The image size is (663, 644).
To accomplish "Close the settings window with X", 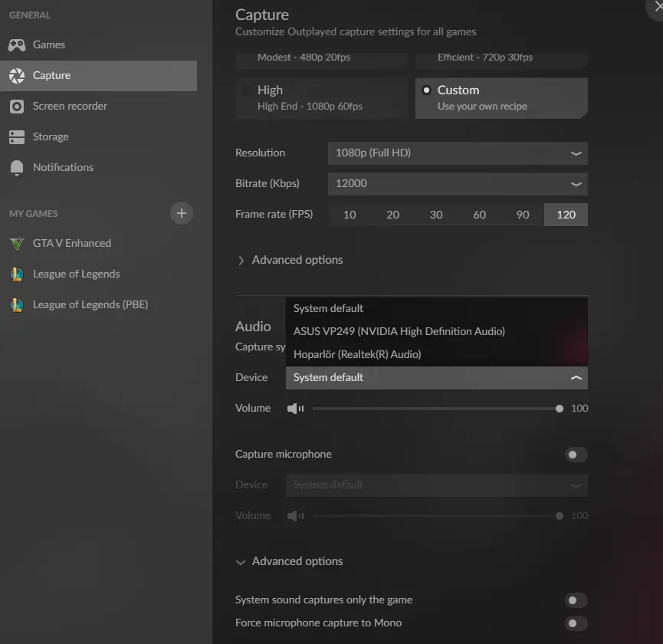I will click(x=658, y=6).
